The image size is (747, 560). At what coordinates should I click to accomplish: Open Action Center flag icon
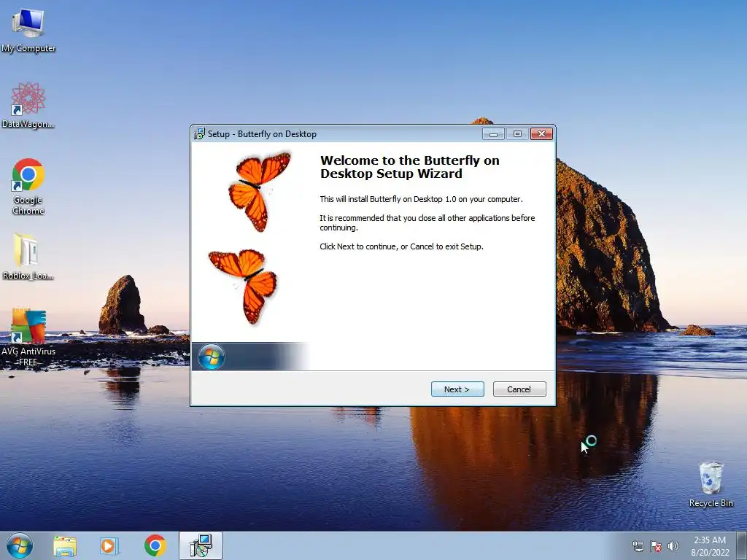[x=656, y=546]
